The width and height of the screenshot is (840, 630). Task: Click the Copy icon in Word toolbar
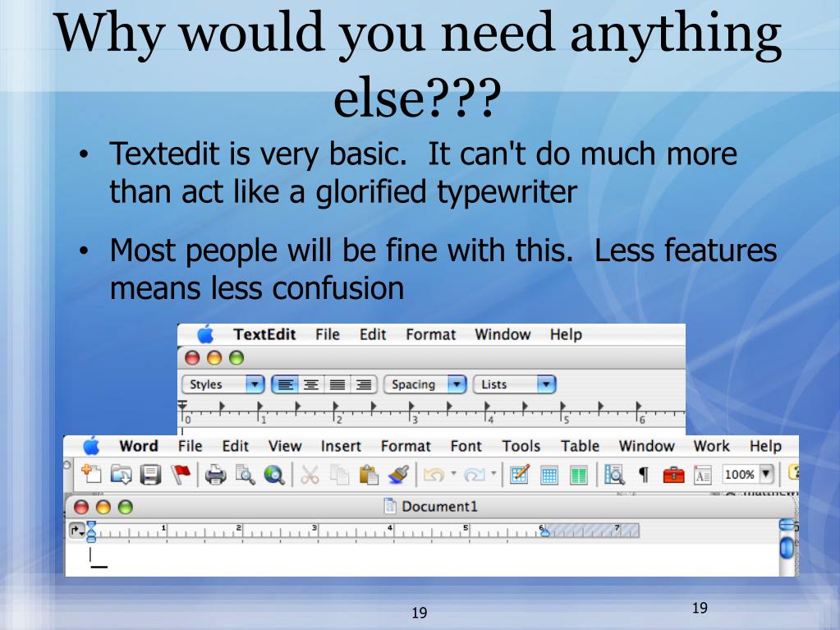(x=338, y=475)
